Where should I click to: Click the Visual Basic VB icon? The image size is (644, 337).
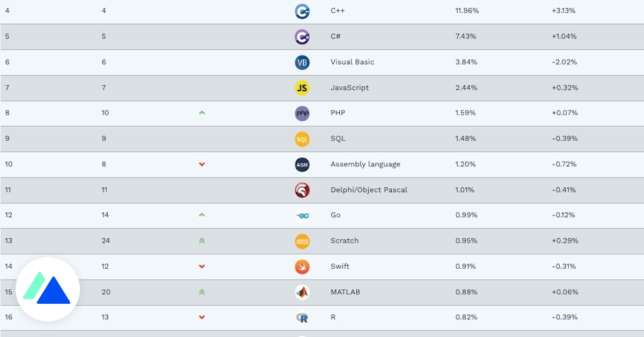coord(302,62)
